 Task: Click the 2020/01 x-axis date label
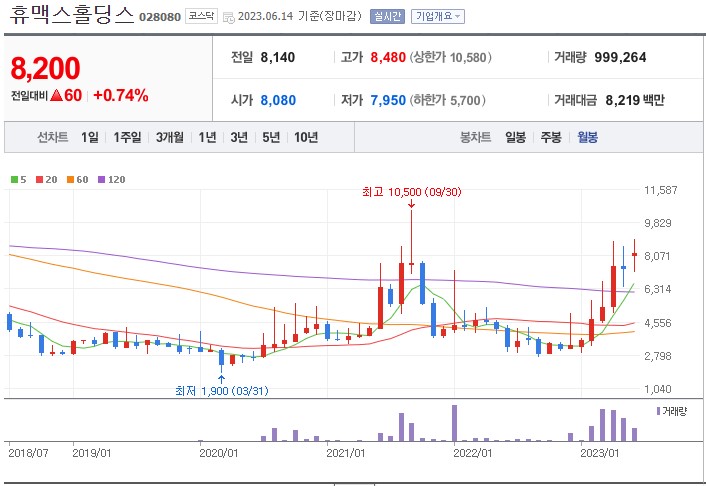[x=218, y=453]
